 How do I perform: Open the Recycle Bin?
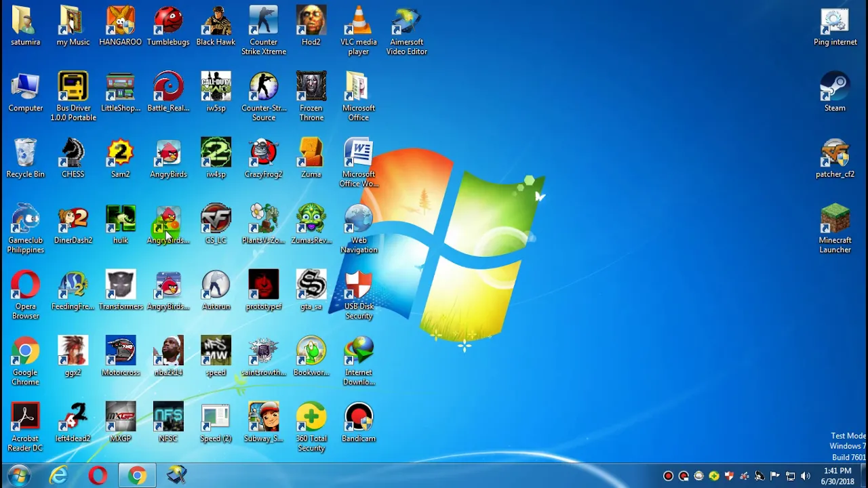tap(25, 159)
